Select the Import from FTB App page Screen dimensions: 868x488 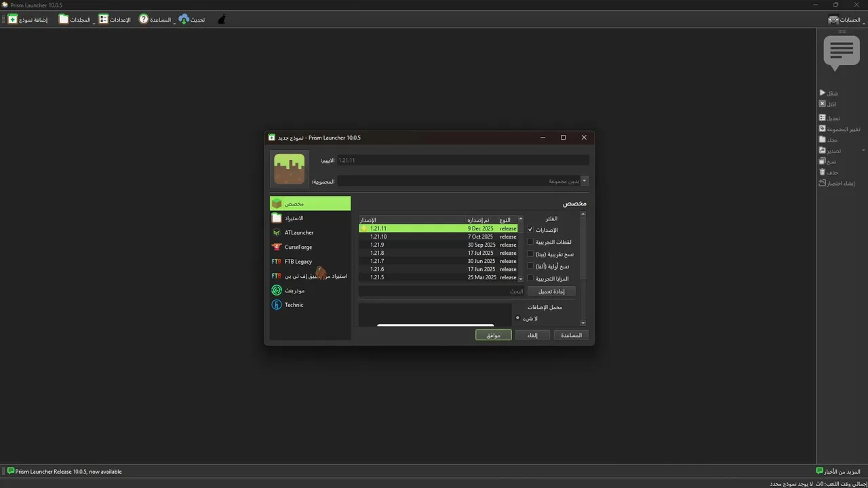tap(310, 276)
